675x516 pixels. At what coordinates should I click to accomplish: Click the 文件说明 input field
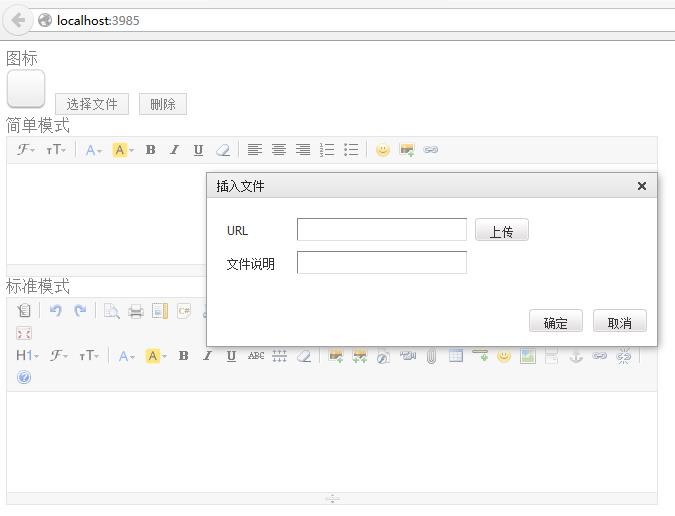point(382,263)
